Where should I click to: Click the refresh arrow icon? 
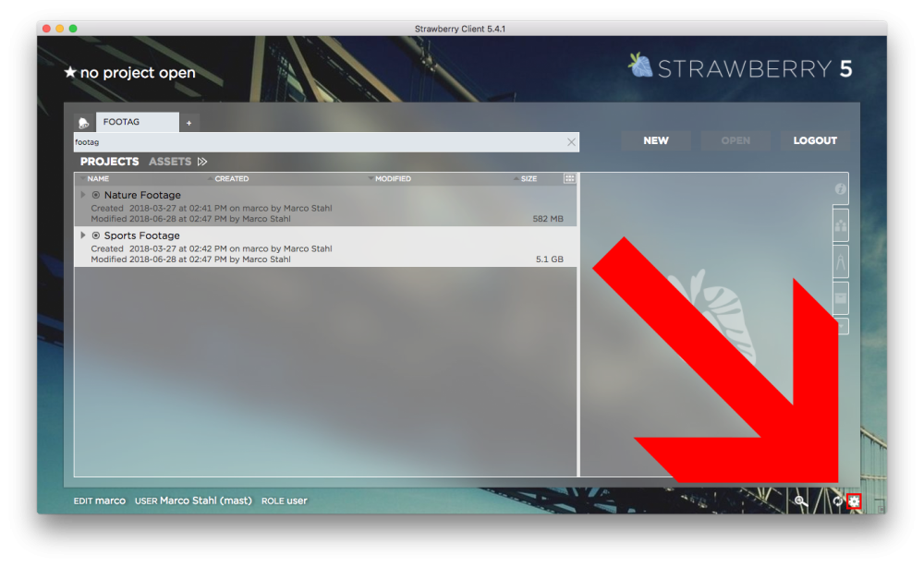point(837,501)
